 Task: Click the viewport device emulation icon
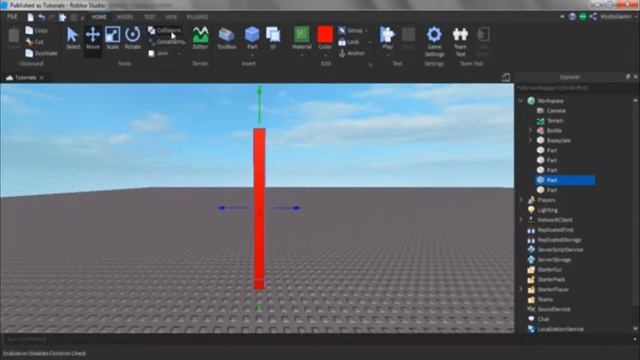(506, 77)
